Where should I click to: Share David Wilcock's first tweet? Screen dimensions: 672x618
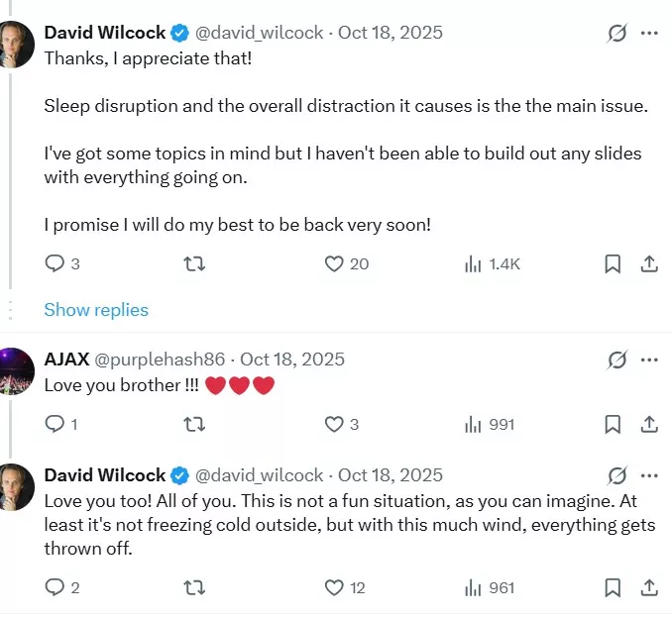[x=649, y=263]
